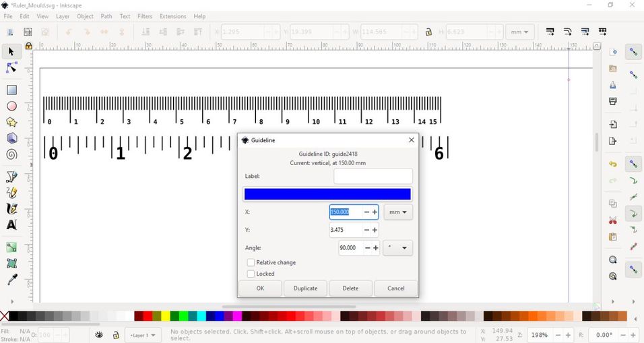Select the Pencil freehand tool

point(11,193)
